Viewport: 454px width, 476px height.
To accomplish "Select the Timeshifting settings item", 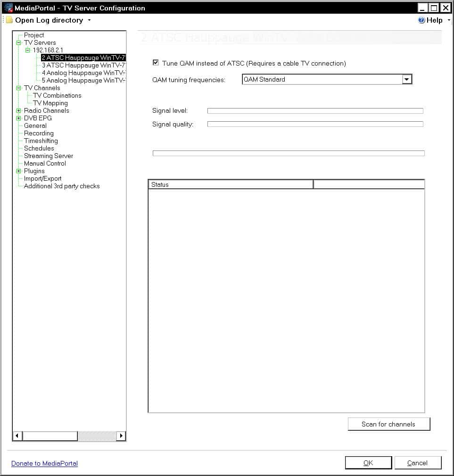I will pos(41,141).
